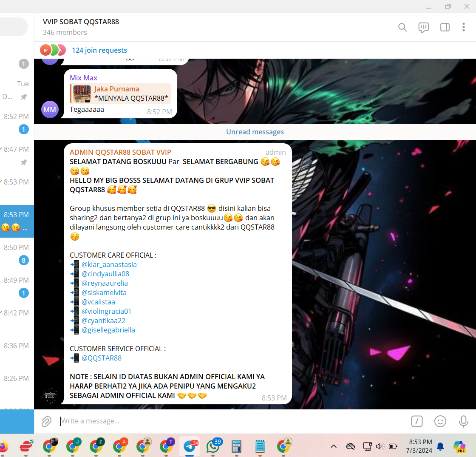Open search in the VVIP SOBAT QQSTAR88 chat
The width and height of the screenshot is (476, 457).
click(x=402, y=27)
